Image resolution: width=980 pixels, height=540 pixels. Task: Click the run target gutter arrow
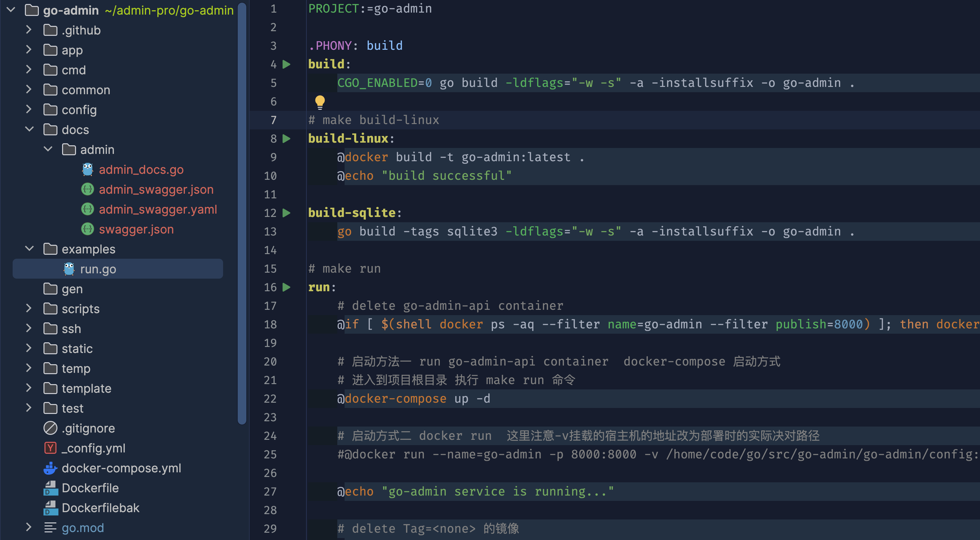coord(286,287)
